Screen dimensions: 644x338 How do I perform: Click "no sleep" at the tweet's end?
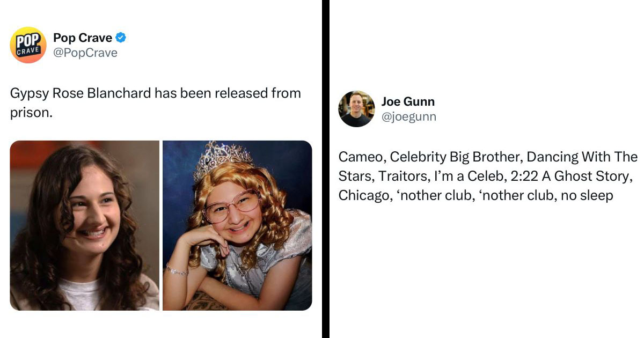pyautogui.click(x=587, y=195)
